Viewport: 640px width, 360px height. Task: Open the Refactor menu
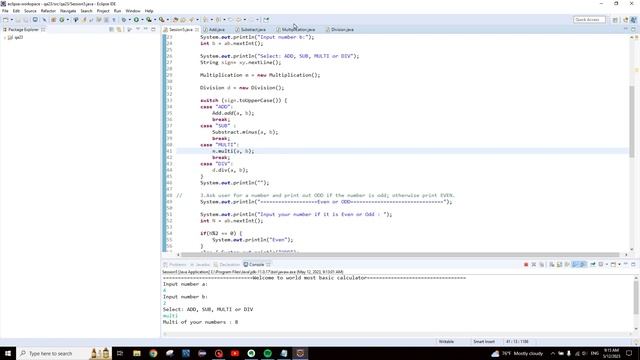point(48,11)
